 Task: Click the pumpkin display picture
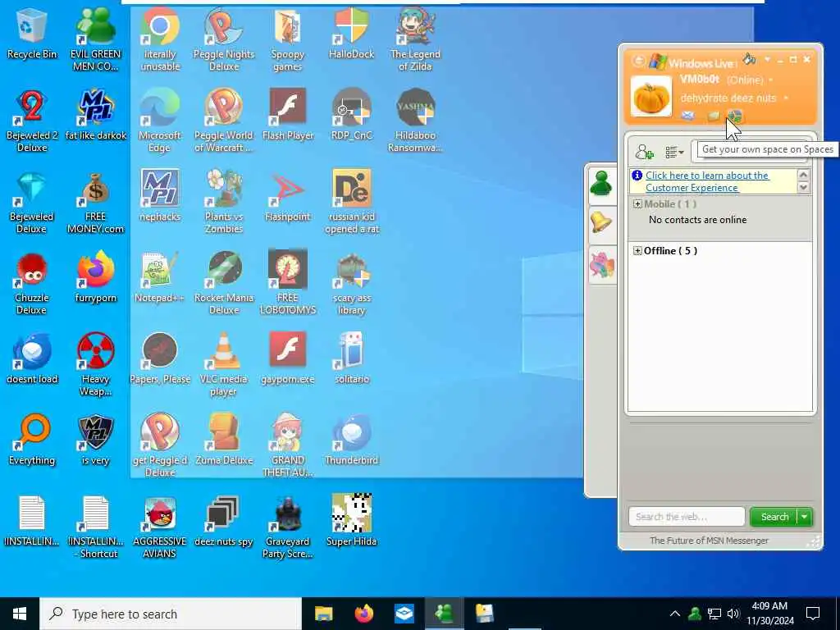pyautogui.click(x=651, y=97)
